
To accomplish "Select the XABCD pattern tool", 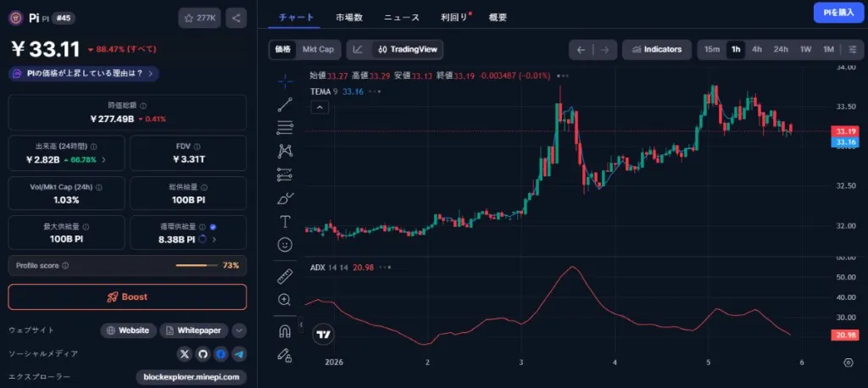I will pyautogui.click(x=285, y=151).
